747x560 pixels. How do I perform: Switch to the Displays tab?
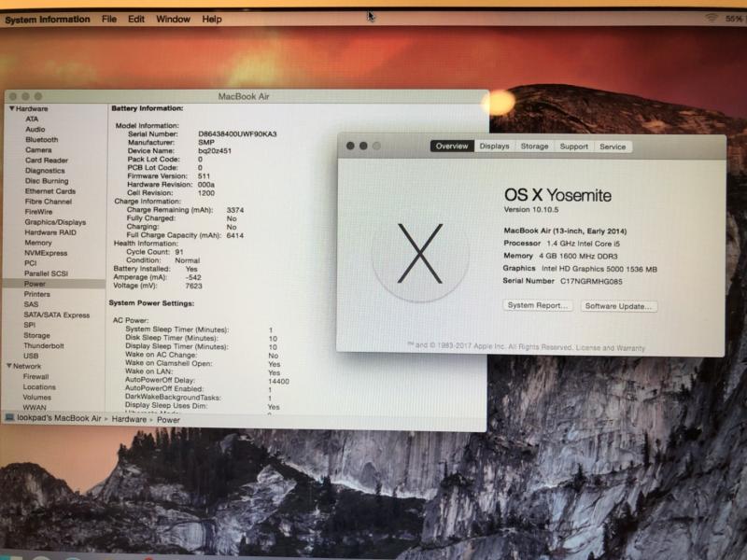(x=494, y=147)
